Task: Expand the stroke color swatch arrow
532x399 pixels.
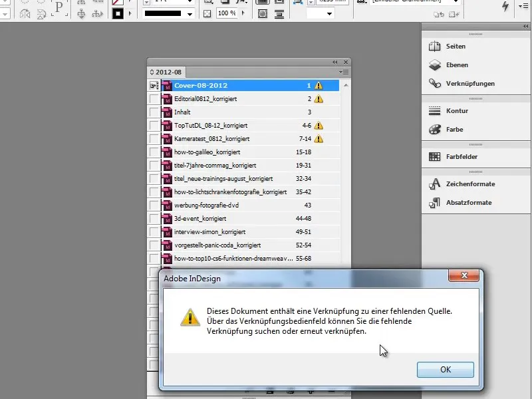Action: point(130,13)
